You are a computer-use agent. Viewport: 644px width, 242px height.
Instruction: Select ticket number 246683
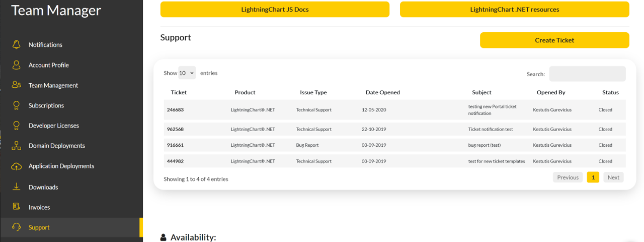(175, 110)
